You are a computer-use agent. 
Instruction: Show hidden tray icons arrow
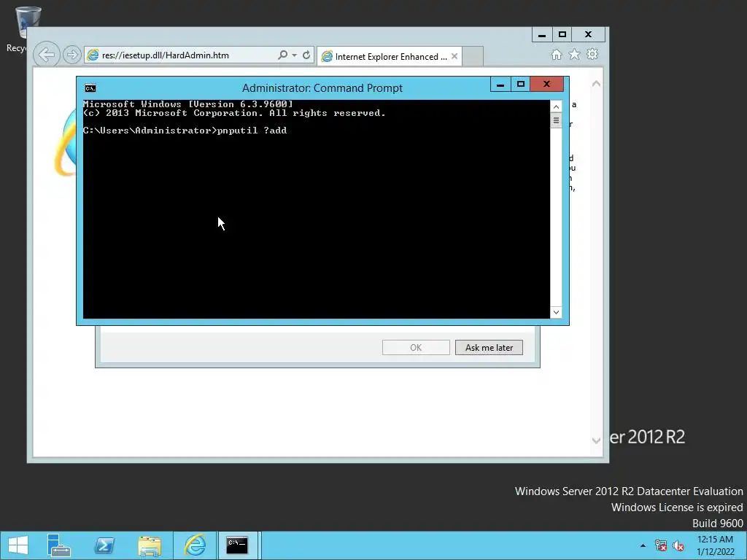pos(643,545)
